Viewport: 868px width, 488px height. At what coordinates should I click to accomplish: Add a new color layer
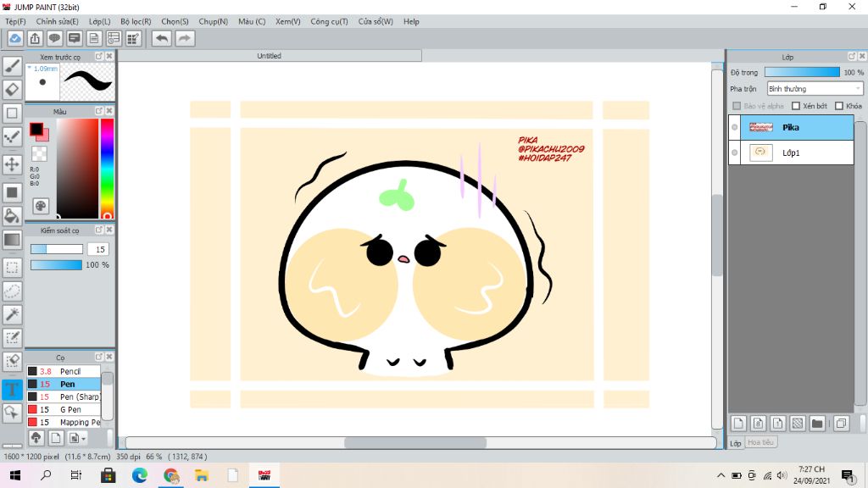pos(738,424)
